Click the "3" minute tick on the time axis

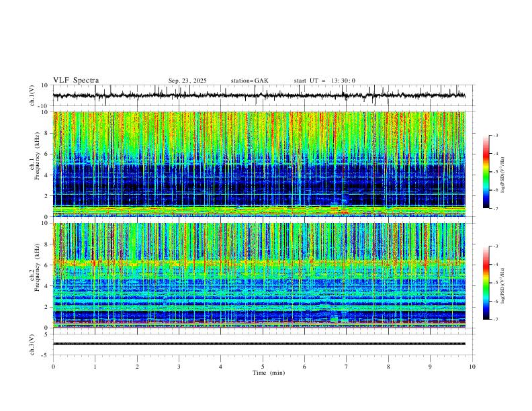[x=179, y=367]
